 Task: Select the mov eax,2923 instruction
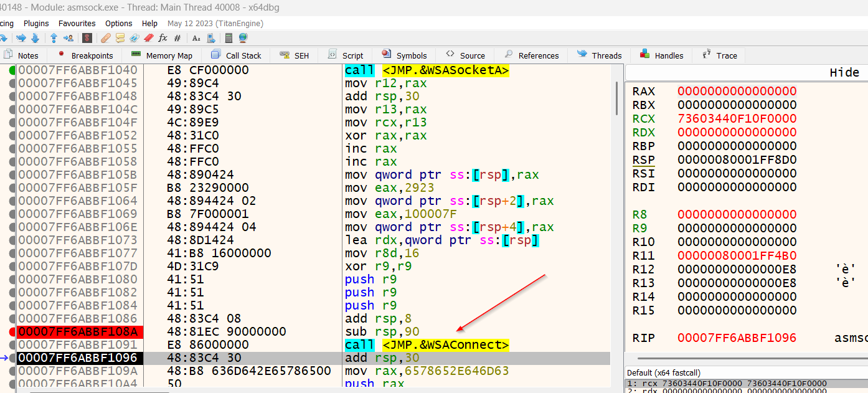click(391, 187)
